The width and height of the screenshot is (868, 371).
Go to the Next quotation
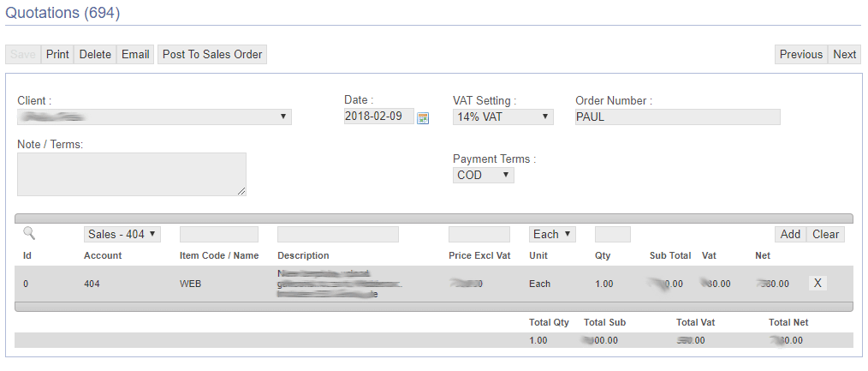pyautogui.click(x=844, y=54)
